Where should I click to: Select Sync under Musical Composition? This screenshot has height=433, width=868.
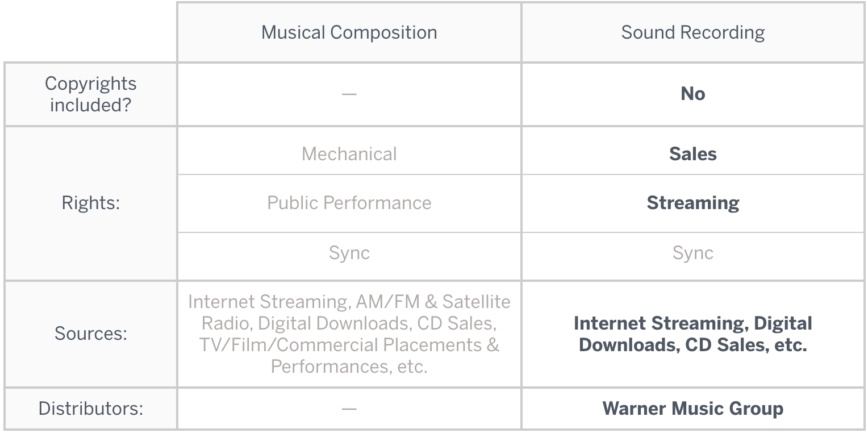pyautogui.click(x=349, y=253)
